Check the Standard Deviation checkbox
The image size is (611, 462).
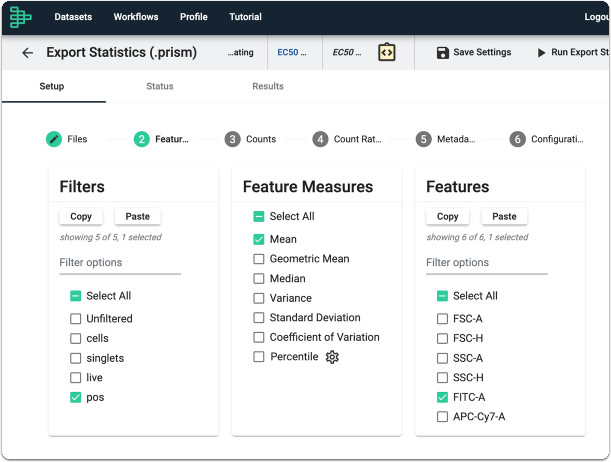259,317
